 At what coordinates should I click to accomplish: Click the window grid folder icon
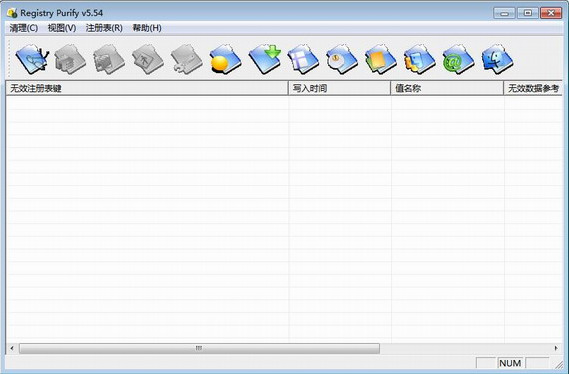303,59
